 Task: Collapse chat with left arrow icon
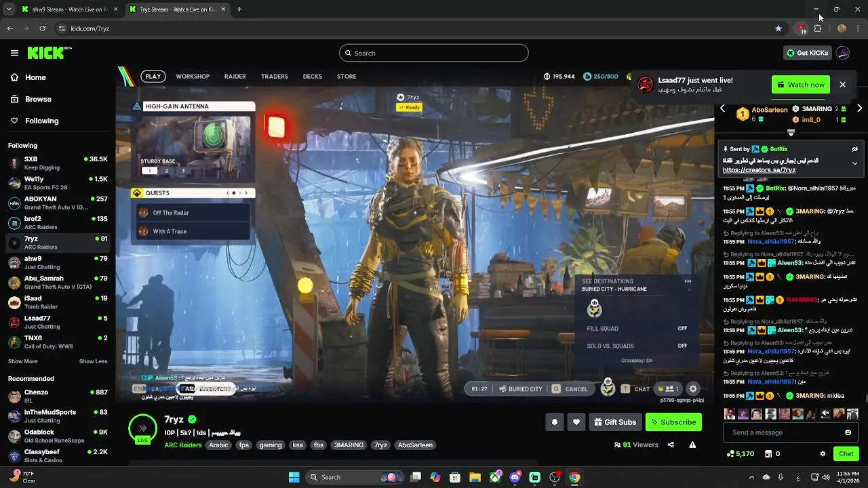pyautogui.click(x=722, y=108)
